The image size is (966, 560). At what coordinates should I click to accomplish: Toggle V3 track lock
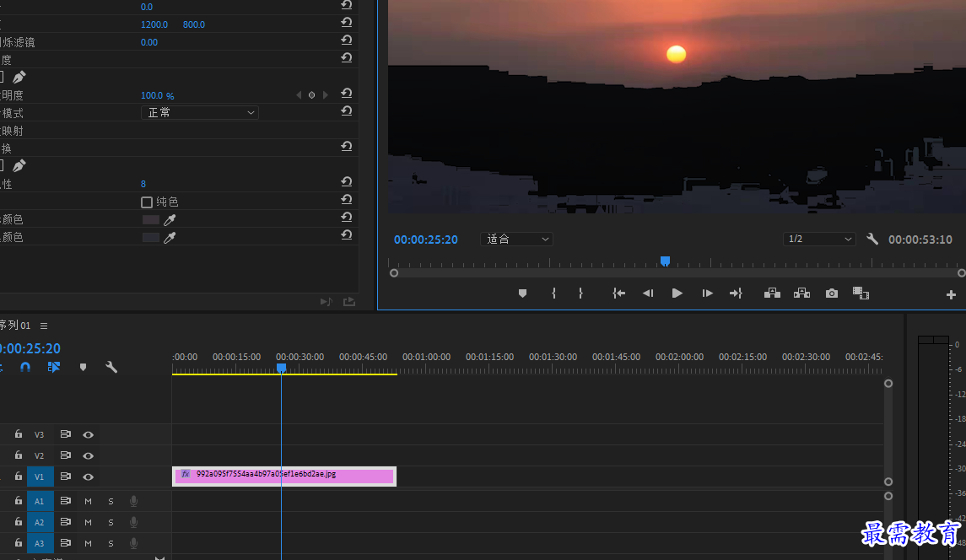(19, 434)
